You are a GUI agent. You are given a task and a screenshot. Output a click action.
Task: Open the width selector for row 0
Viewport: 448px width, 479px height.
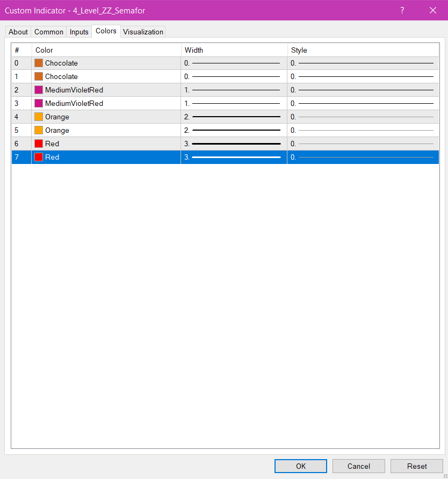point(234,63)
